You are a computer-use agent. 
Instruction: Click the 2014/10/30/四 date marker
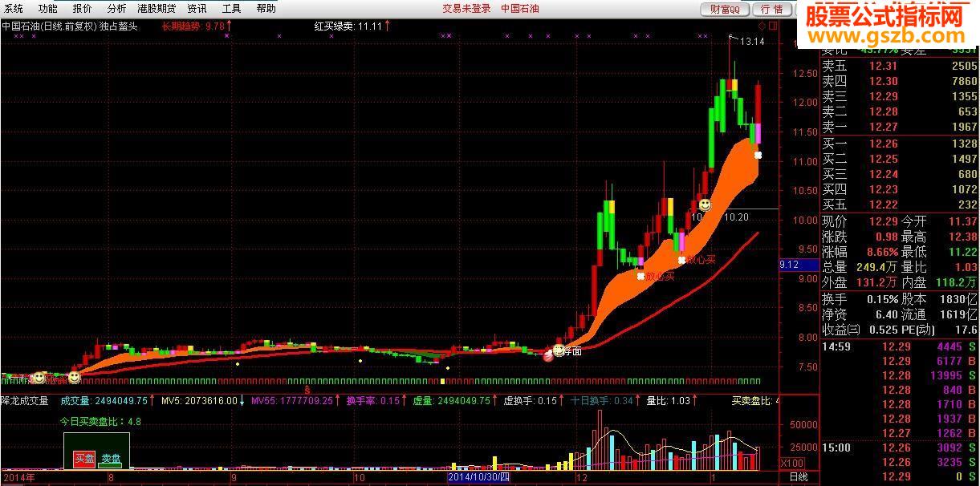478,478
